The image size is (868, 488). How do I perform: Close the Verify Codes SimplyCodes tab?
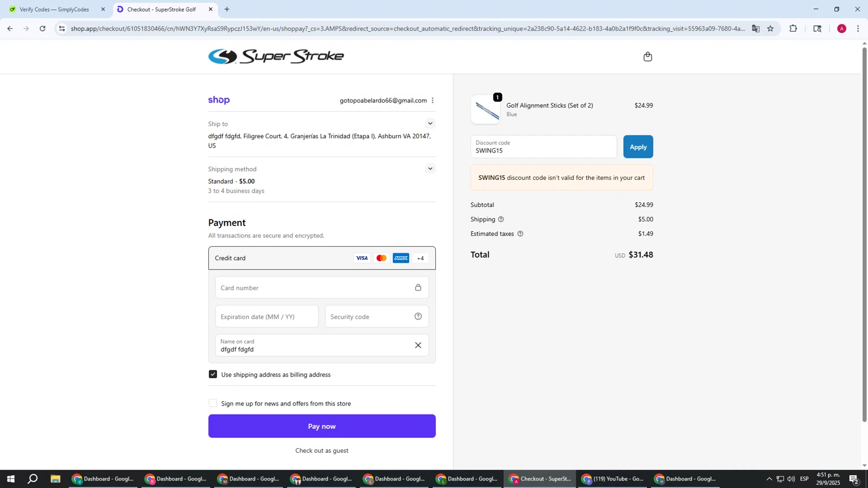[x=103, y=9]
